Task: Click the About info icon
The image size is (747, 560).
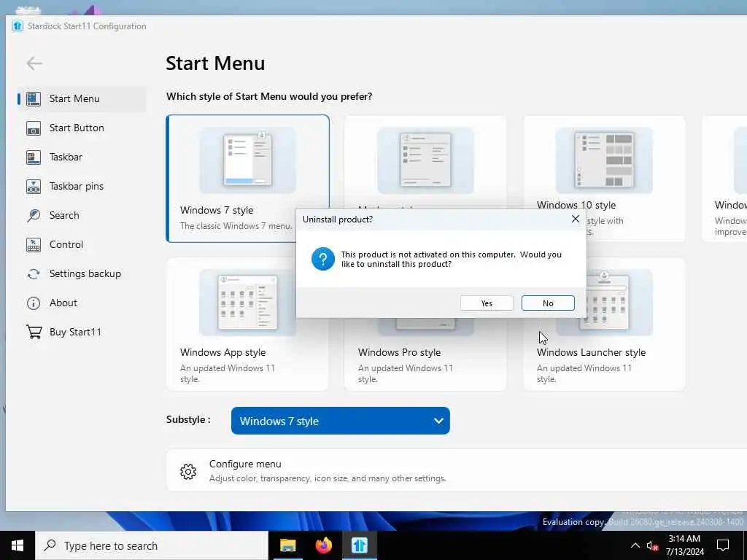Action: click(34, 303)
